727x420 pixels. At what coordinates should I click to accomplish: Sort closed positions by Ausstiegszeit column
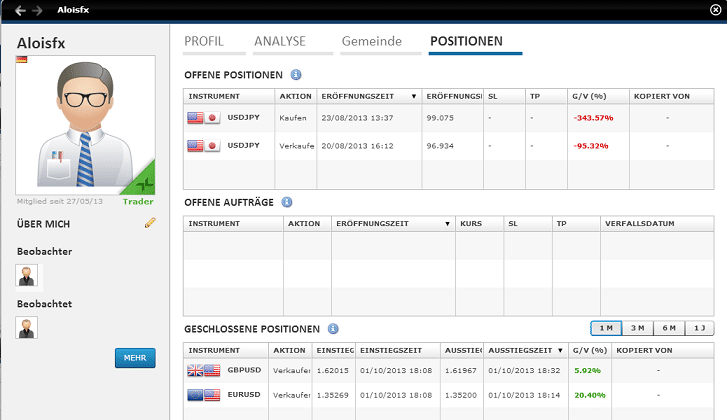[525, 351]
